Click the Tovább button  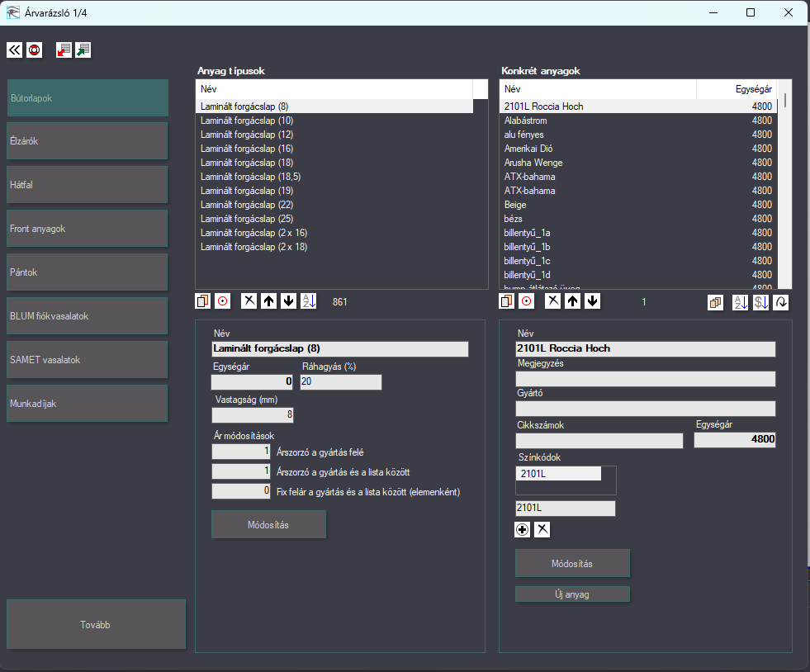[96, 624]
